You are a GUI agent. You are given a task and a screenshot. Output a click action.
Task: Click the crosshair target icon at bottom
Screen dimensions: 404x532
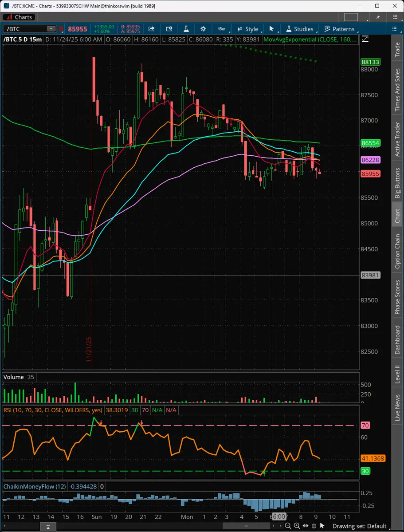314,526
